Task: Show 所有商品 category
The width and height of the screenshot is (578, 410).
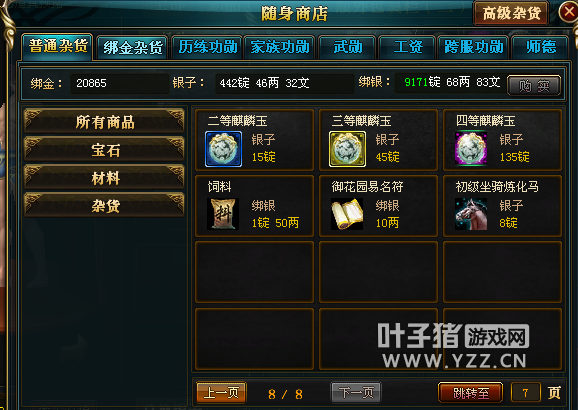Action: click(x=105, y=122)
